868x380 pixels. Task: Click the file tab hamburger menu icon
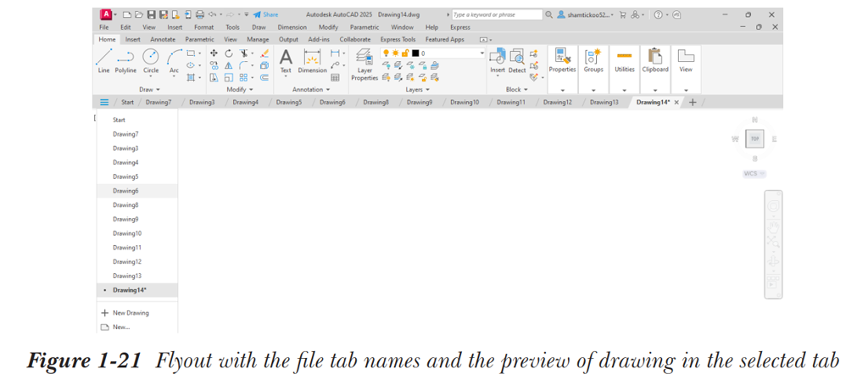(x=104, y=102)
